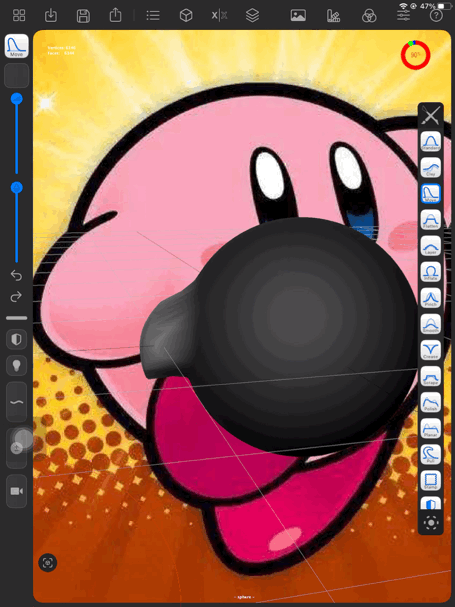455x607 pixels.
Task: Select the Stamp brush
Action: coord(431,480)
